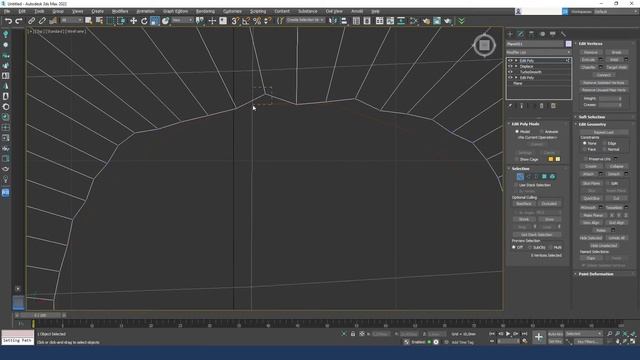640x360 pixels.
Task: Click the Remove Isolated Vertices button
Action: point(604,83)
